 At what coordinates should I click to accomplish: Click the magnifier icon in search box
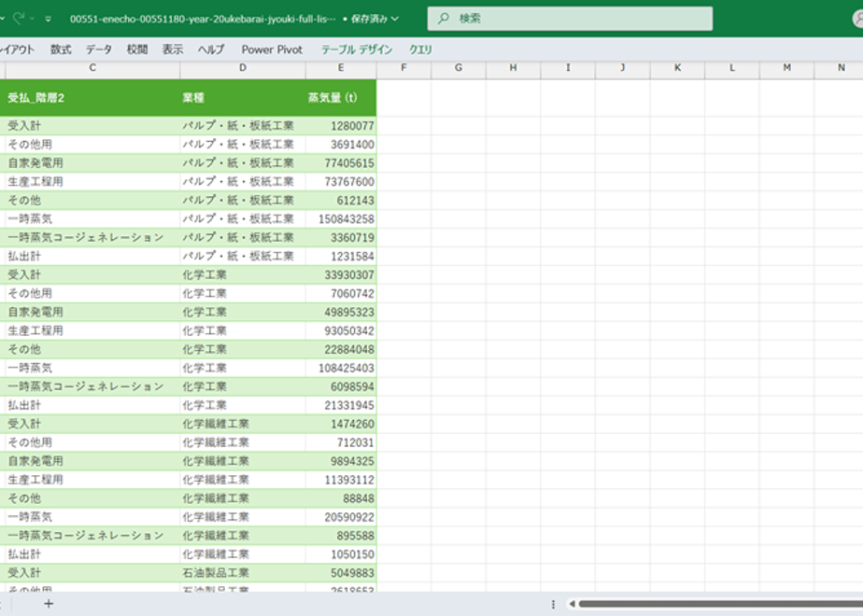point(443,19)
